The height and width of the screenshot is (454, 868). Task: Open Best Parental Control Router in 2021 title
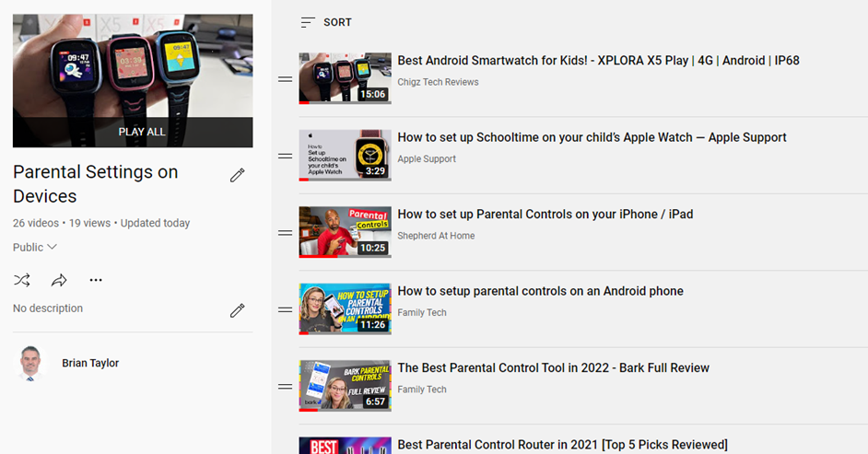[562, 445]
